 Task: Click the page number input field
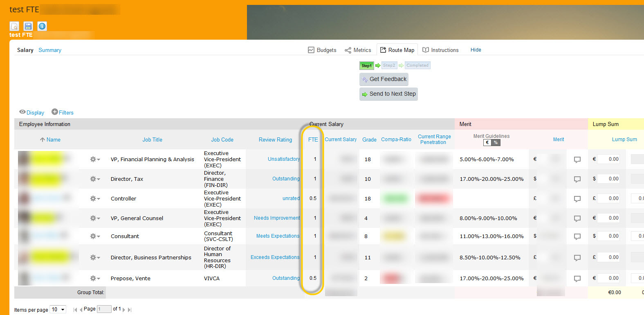[104, 309]
